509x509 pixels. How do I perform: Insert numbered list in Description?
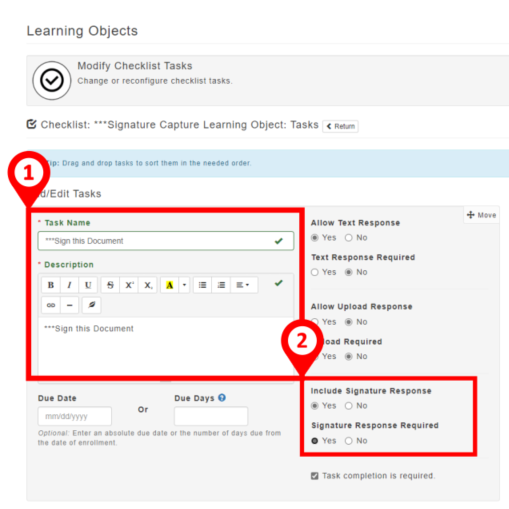click(221, 285)
